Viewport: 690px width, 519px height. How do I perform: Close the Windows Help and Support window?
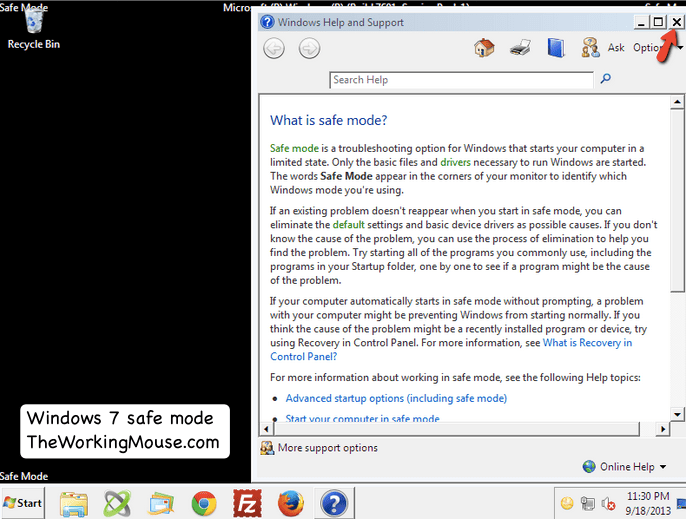click(x=676, y=22)
